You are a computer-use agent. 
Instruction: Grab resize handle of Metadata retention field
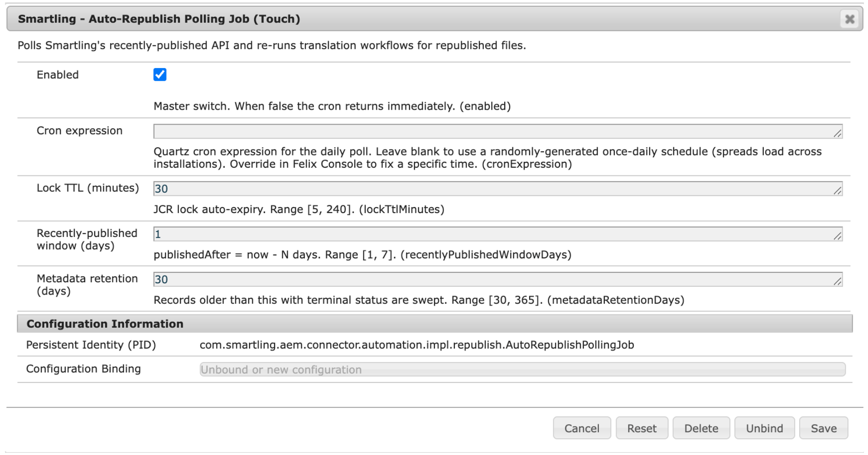point(838,281)
